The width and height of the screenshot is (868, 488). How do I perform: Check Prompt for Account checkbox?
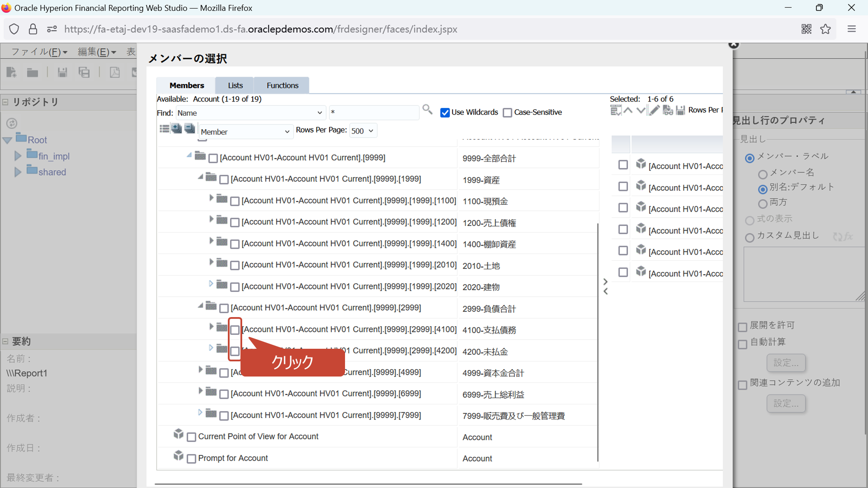click(191, 459)
